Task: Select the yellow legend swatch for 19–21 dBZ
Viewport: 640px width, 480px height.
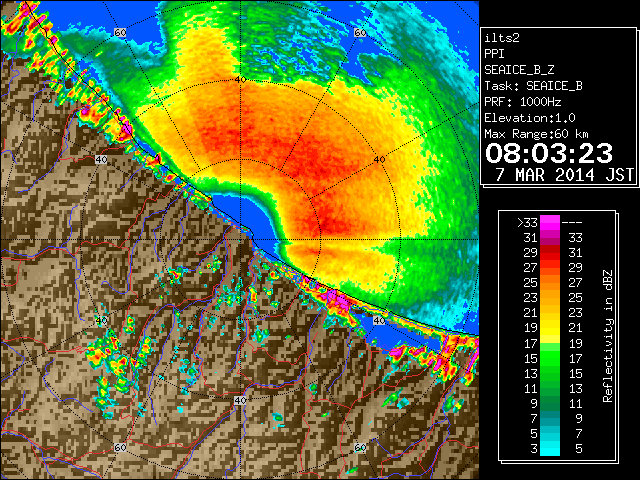Action: pos(550,328)
